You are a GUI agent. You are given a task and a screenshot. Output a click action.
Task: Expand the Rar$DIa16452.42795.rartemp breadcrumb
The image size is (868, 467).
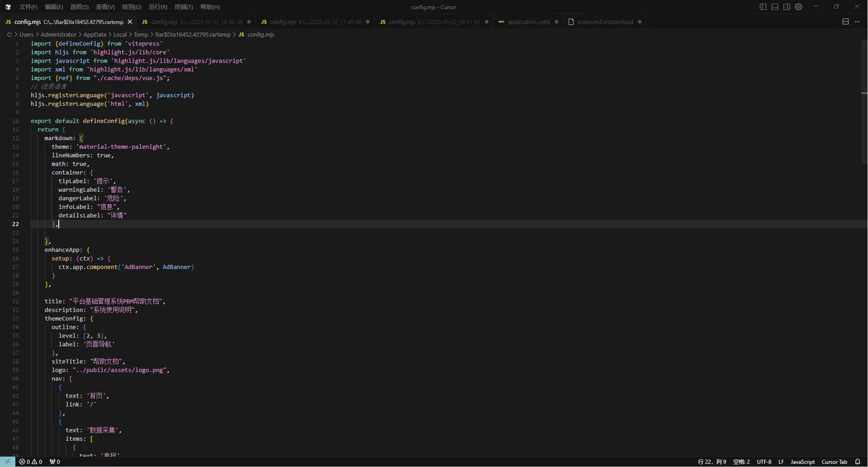tap(192, 35)
